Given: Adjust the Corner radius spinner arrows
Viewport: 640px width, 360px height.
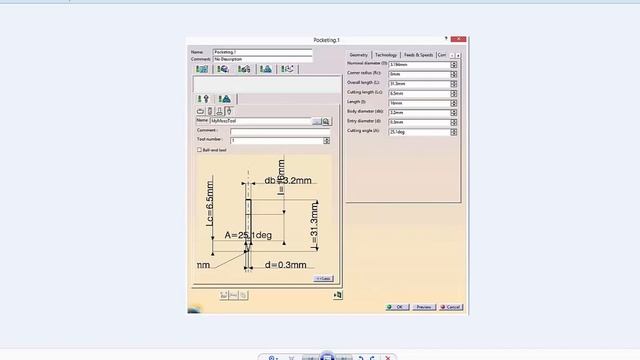Looking at the screenshot, I should click(x=453, y=74).
